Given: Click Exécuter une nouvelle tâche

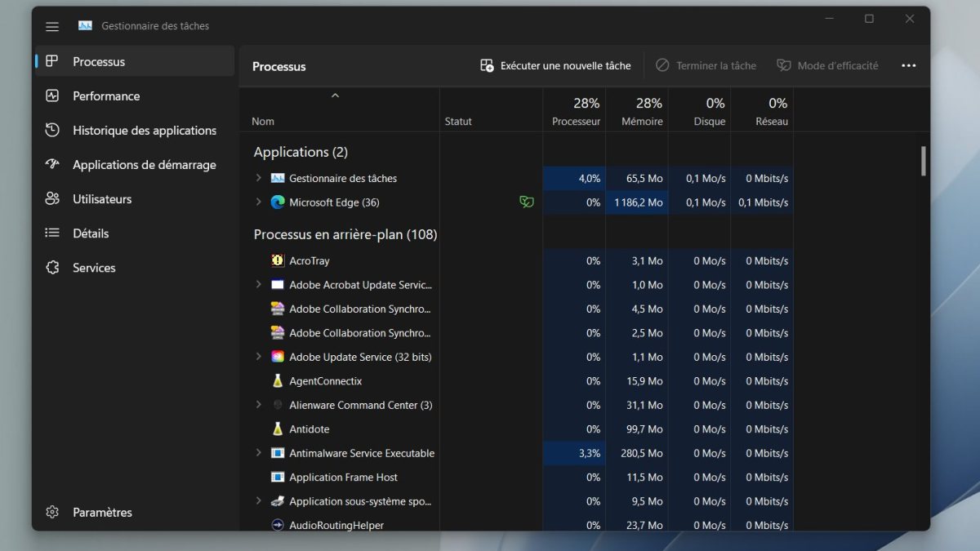Looking at the screenshot, I should coord(555,66).
